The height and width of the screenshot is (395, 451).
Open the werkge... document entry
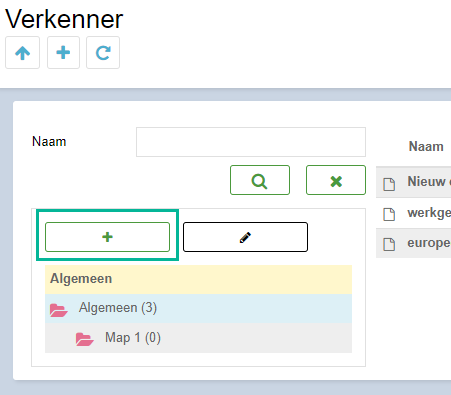pyautogui.click(x=414, y=213)
